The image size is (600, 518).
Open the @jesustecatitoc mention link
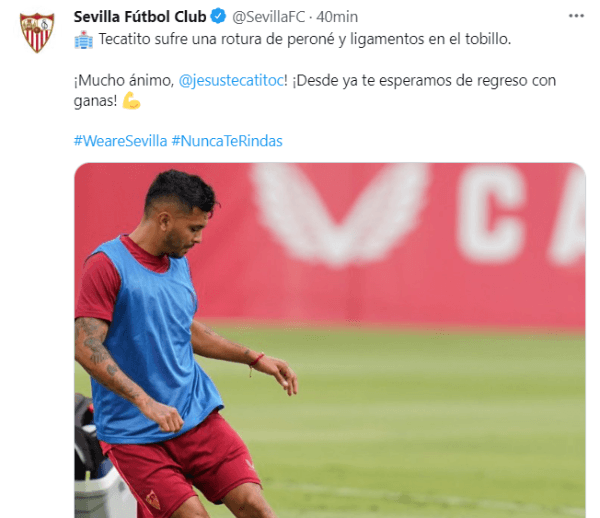coord(232,80)
